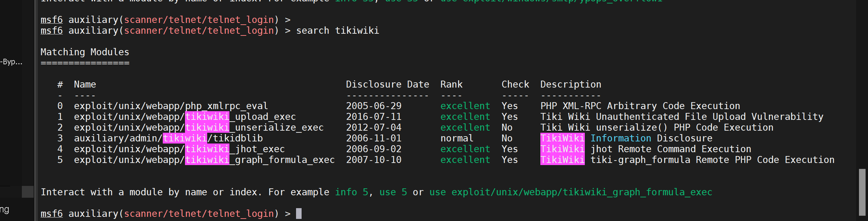
Task: Click disclosure date '2006-11-01'
Action: (374, 138)
